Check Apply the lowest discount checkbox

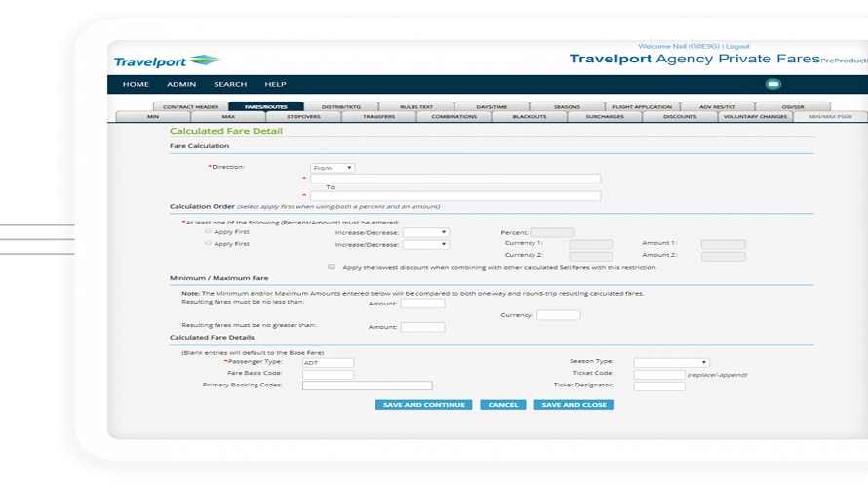click(x=332, y=267)
